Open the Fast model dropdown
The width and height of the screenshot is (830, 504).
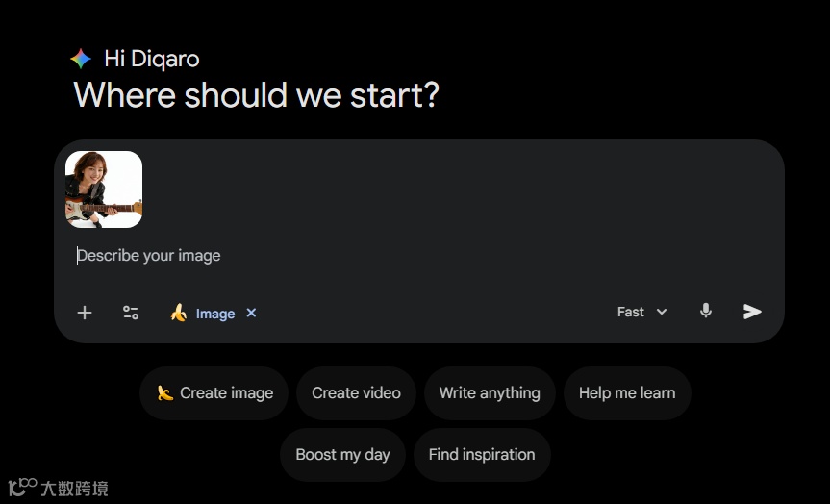[631, 312]
